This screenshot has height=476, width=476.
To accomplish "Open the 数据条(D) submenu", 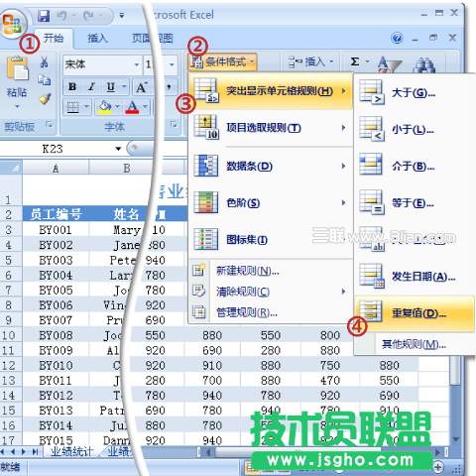I will (271, 166).
